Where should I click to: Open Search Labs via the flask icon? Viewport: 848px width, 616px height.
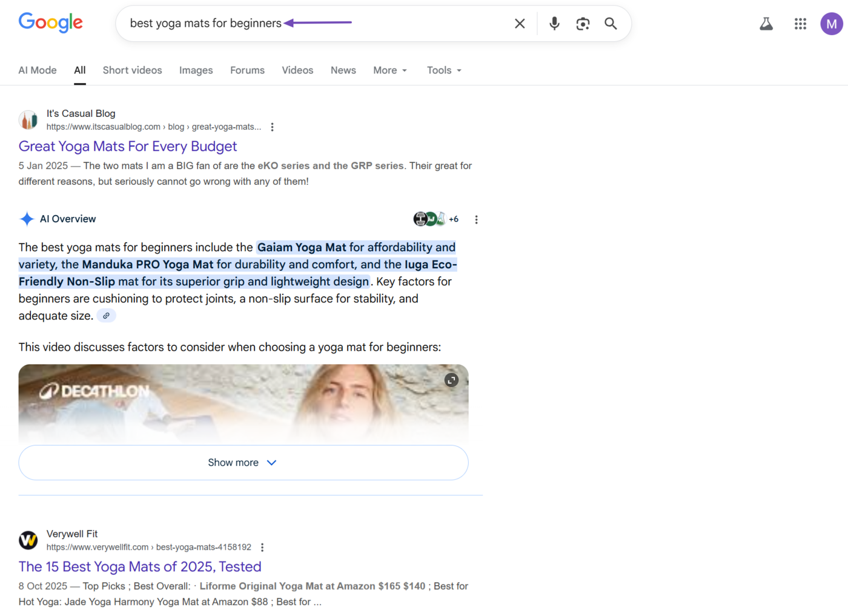[x=766, y=23]
